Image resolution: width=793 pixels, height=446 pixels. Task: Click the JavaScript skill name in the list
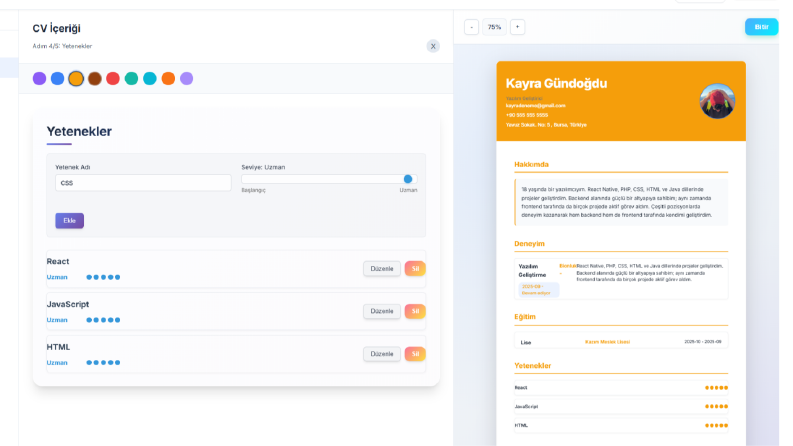coord(68,304)
